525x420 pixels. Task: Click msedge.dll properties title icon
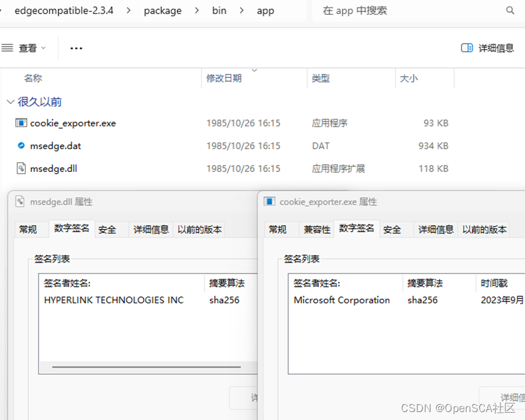tap(20, 201)
